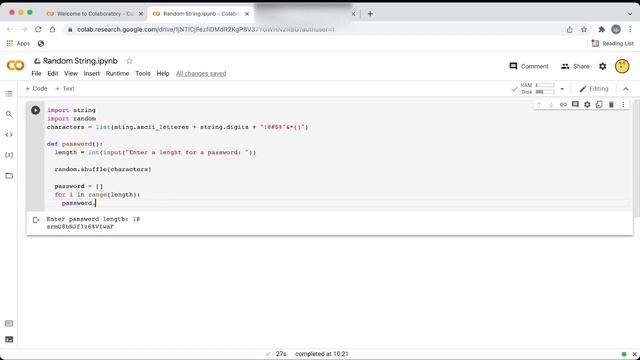Open the Files folder panel
Screen dimensions: 640x360
[x=9, y=176]
